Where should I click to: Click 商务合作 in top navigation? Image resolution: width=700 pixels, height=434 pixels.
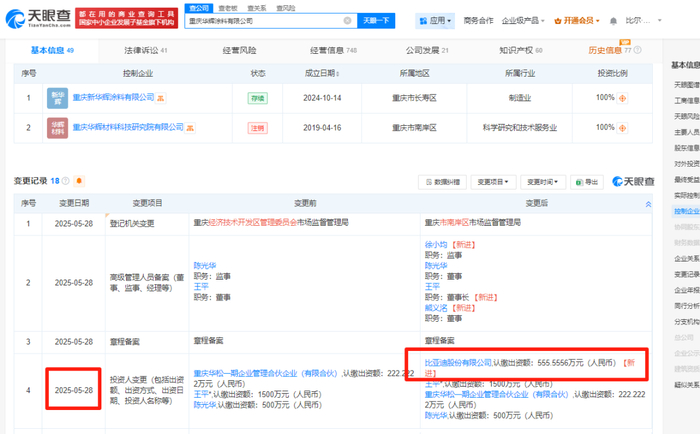pos(479,21)
